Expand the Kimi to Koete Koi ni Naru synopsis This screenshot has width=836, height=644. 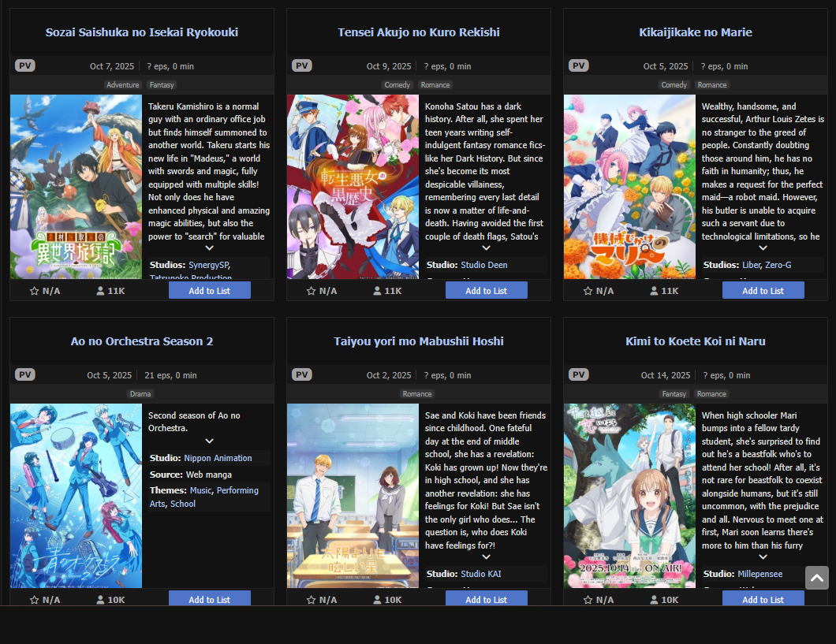pyautogui.click(x=763, y=557)
